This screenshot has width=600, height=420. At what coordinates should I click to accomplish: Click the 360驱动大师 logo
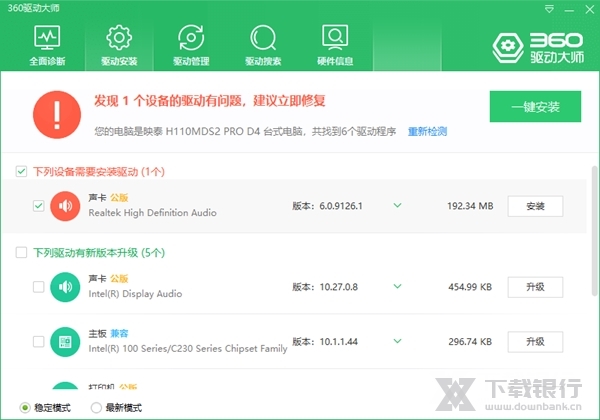538,48
